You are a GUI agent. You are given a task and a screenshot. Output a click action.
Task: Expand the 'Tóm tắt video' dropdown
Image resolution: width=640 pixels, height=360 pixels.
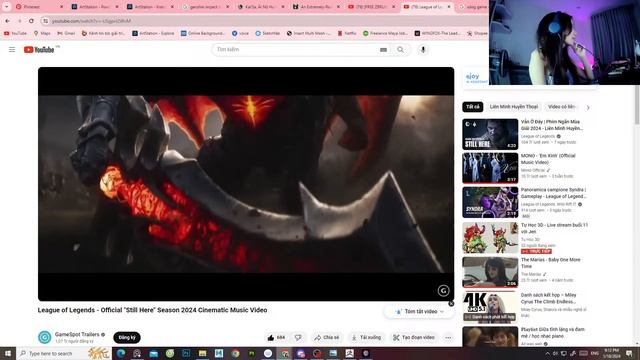[420, 311]
